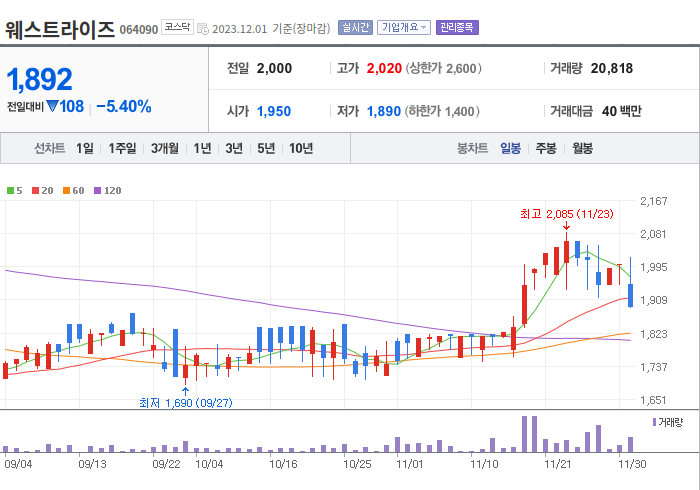700x490 pixels.
Task: Click the 웨스트라이즈 stock name title
Action: click(60, 29)
